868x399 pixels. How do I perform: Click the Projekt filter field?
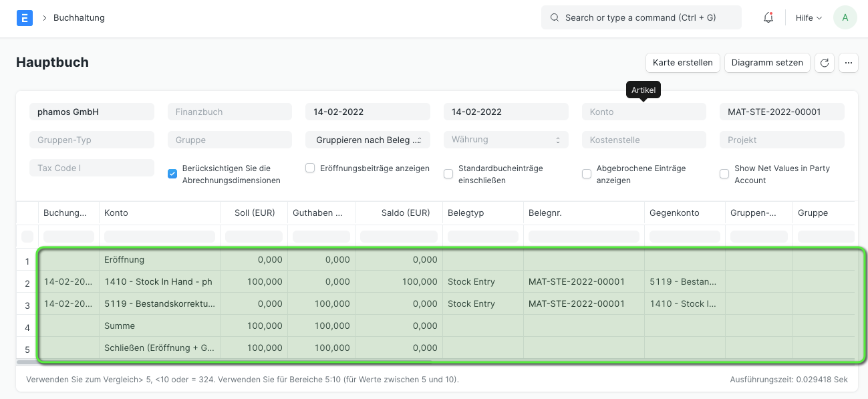tap(782, 140)
